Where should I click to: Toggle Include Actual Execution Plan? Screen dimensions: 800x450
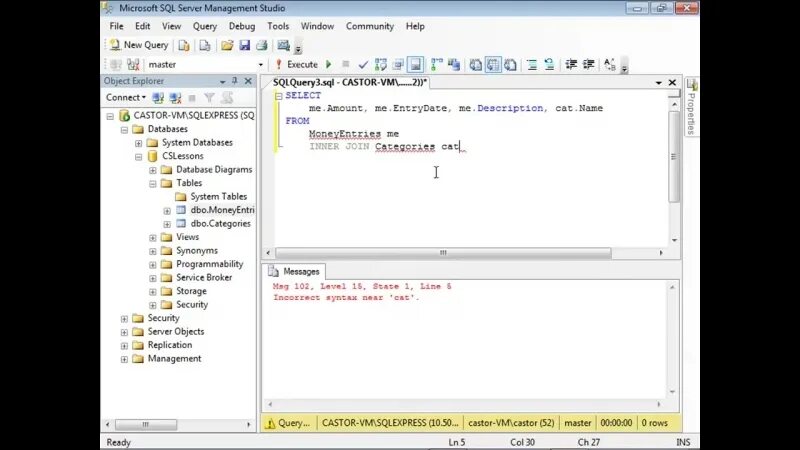coord(437,64)
